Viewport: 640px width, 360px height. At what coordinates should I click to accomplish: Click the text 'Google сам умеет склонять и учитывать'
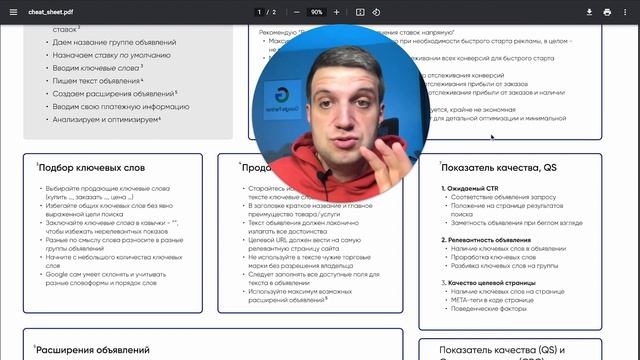106,274
